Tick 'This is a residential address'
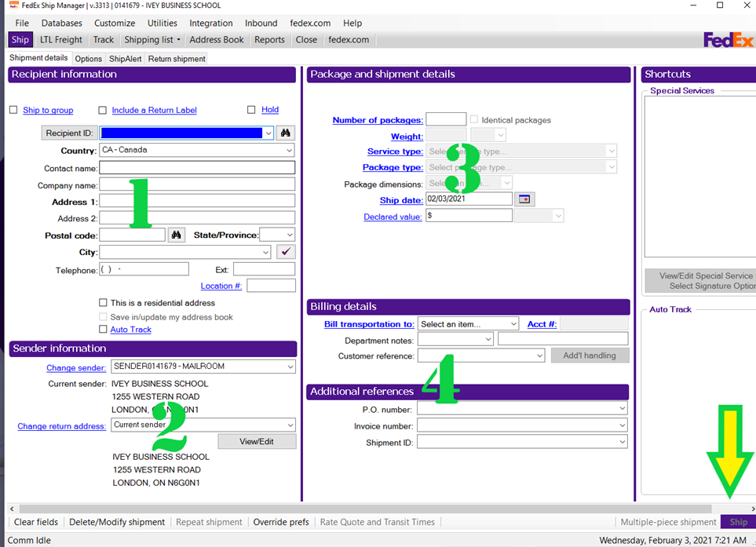Screen dimensions: 756x547 click(103, 303)
